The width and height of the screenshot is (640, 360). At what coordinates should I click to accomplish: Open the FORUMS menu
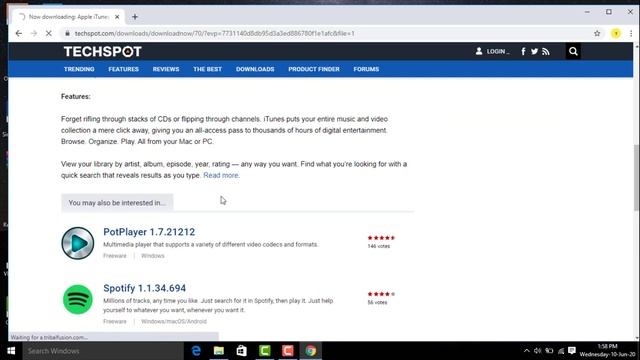[366, 69]
